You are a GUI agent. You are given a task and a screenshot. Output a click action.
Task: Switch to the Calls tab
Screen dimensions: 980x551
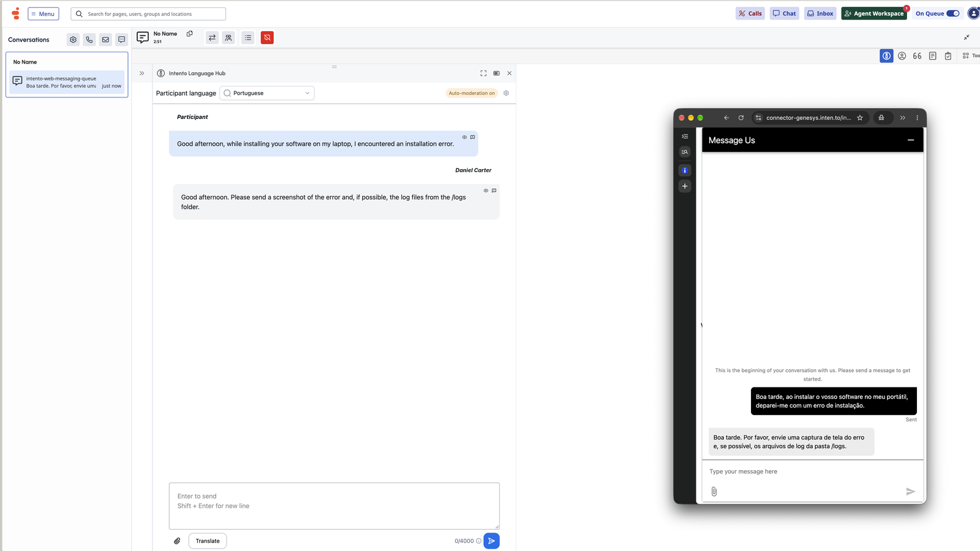point(750,13)
